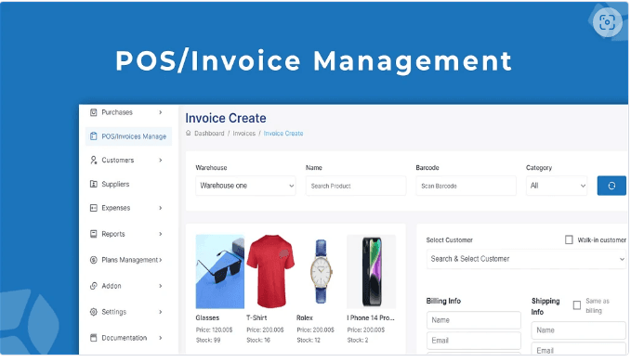Go to Invoices breadcrumb link
The height and width of the screenshot is (362, 644).
point(244,134)
